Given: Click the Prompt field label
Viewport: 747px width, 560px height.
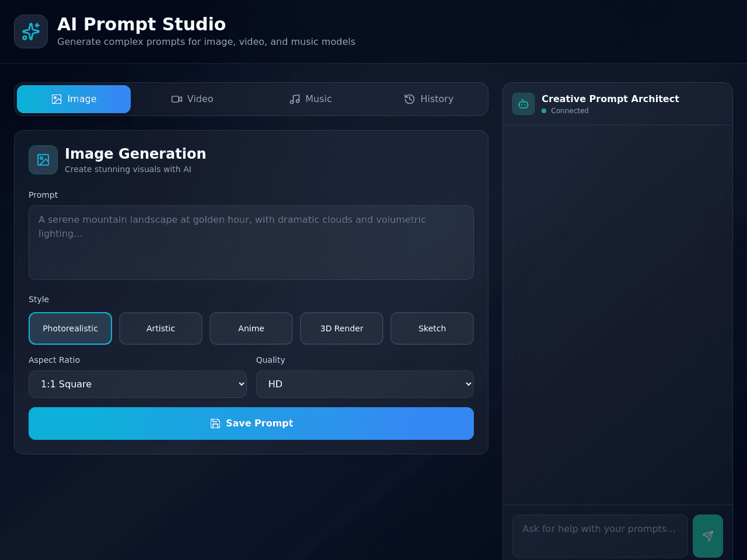Looking at the screenshot, I should pos(43,195).
